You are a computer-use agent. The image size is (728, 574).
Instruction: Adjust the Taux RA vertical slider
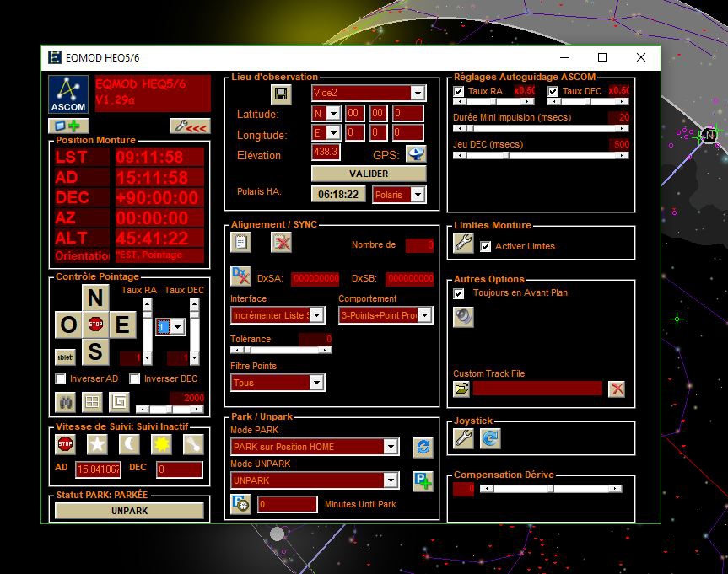147,331
